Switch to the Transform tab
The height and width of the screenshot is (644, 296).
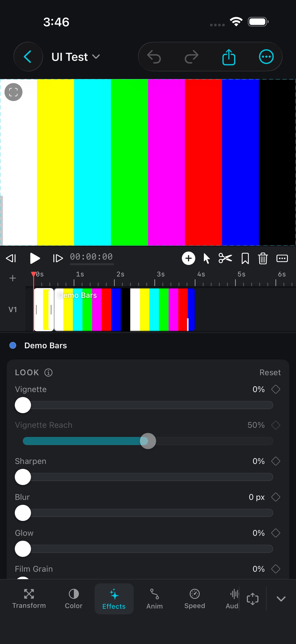point(29,599)
